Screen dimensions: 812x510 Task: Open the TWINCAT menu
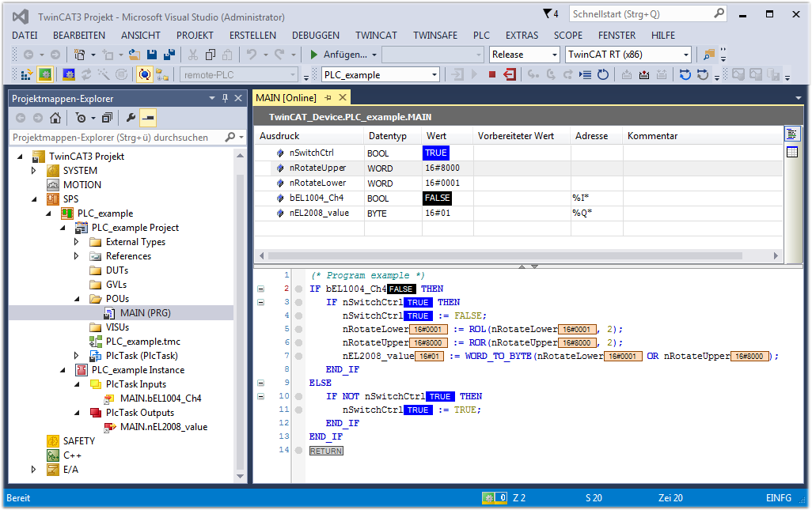pyautogui.click(x=376, y=36)
